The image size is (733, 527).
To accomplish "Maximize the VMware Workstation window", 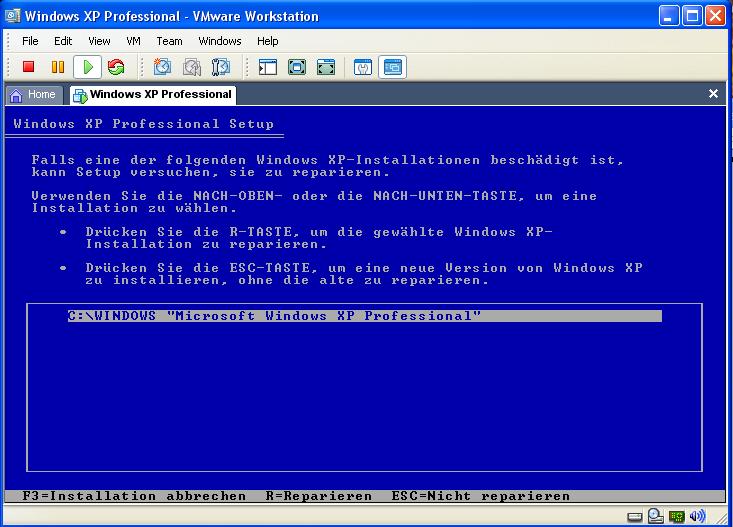I will pos(692,16).
